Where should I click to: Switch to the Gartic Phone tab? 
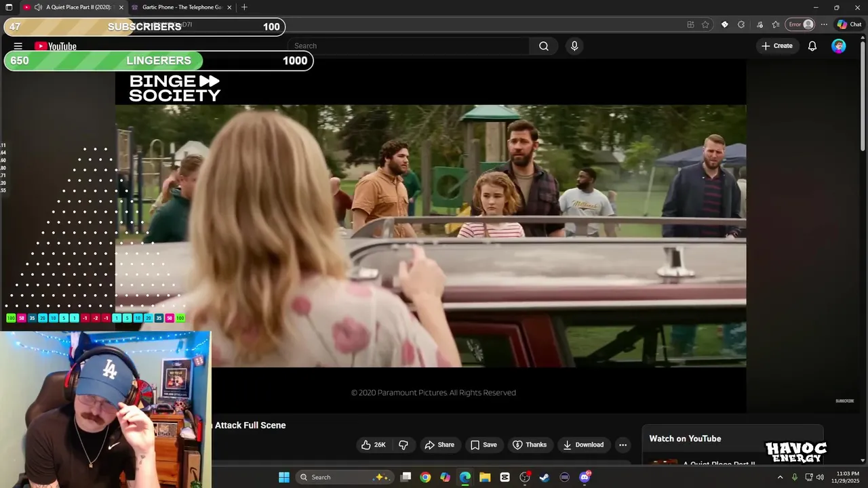pyautogui.click(x=182, y=7)
